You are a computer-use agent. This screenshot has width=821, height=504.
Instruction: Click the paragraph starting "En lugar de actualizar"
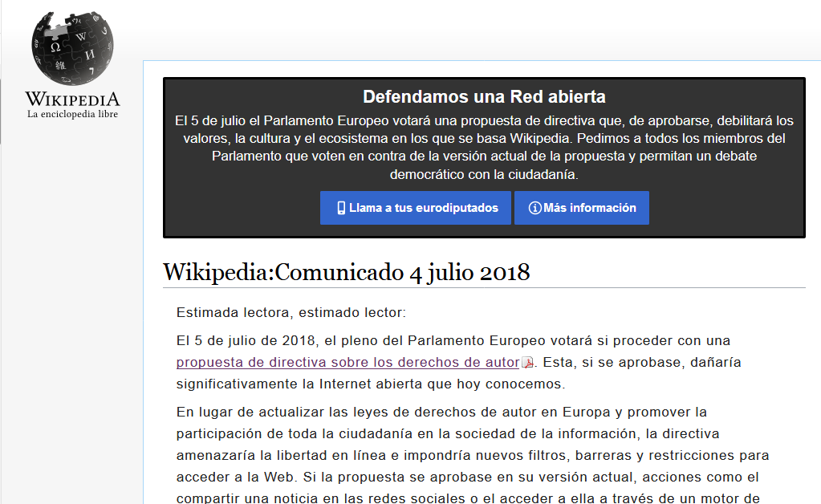(441, 413)
